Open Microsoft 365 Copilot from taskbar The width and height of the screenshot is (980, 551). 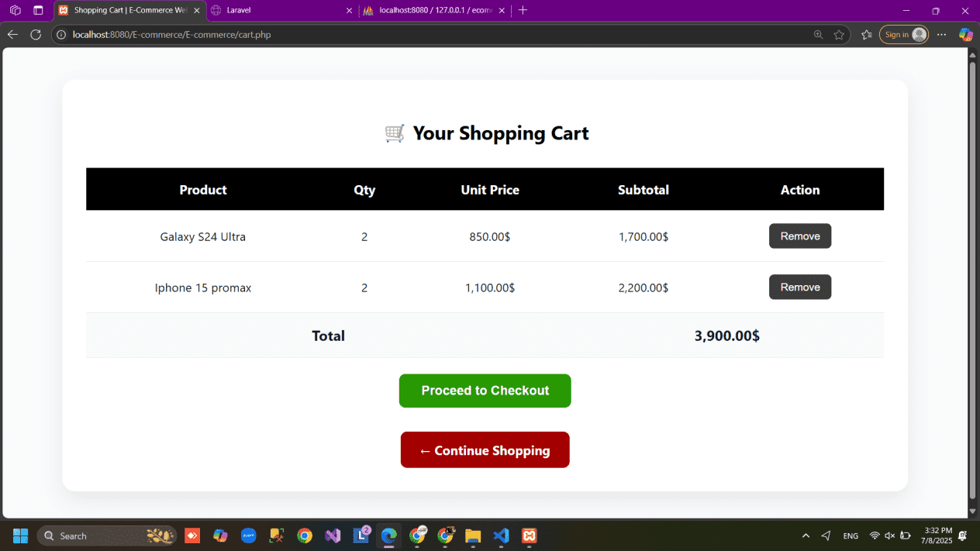pos(220,536)
